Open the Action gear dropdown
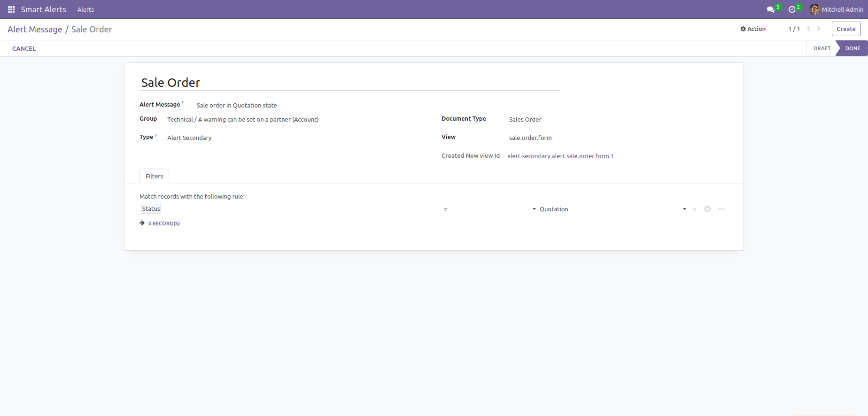868x416 pixels. (753, 29)
